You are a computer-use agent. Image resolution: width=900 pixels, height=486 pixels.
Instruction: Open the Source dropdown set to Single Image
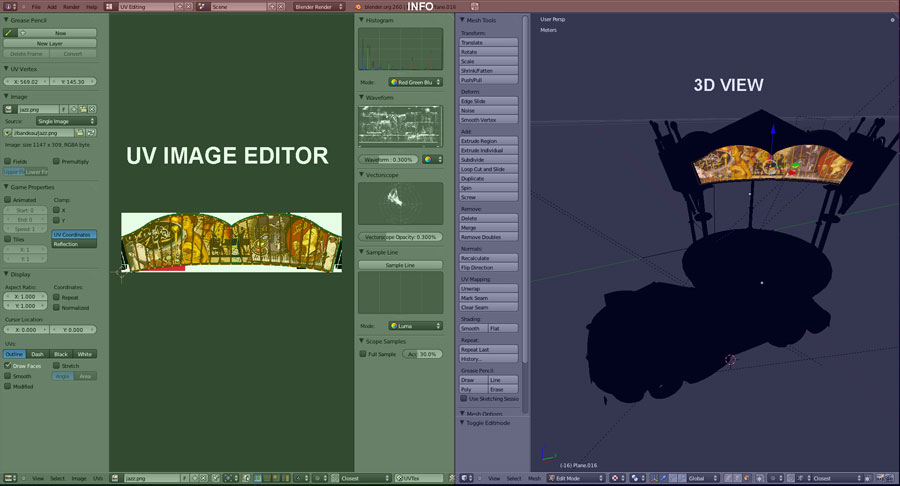coord(65,121)
